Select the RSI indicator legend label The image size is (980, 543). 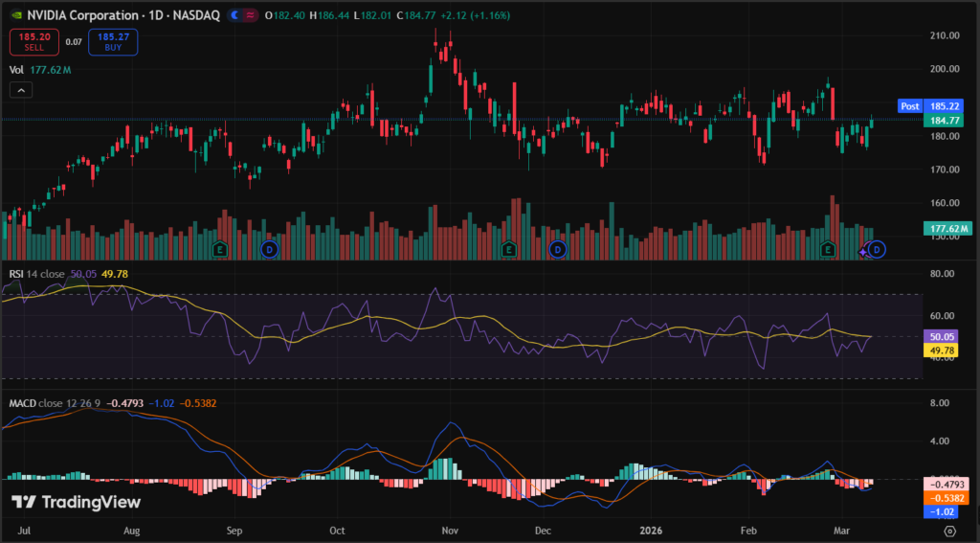(16, 274)
